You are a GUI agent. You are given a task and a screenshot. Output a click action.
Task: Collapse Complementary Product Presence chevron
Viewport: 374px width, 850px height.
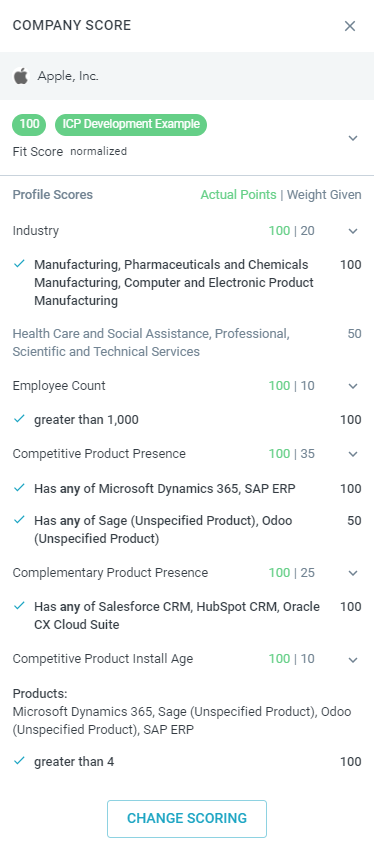click(353, 573)
